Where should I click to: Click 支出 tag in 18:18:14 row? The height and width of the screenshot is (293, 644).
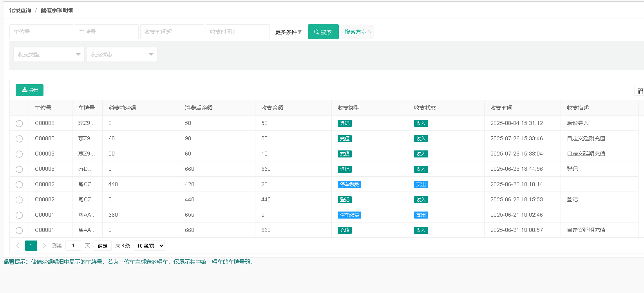(421, 184)
